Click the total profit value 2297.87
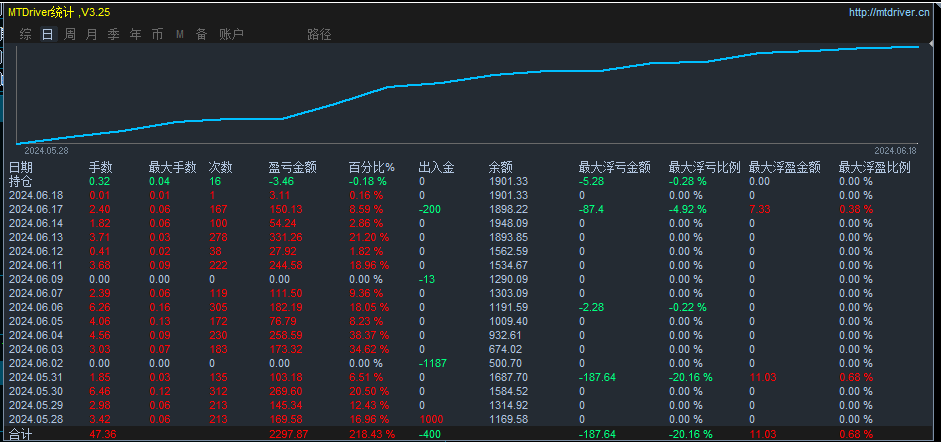941x442 pixels. 289,434
